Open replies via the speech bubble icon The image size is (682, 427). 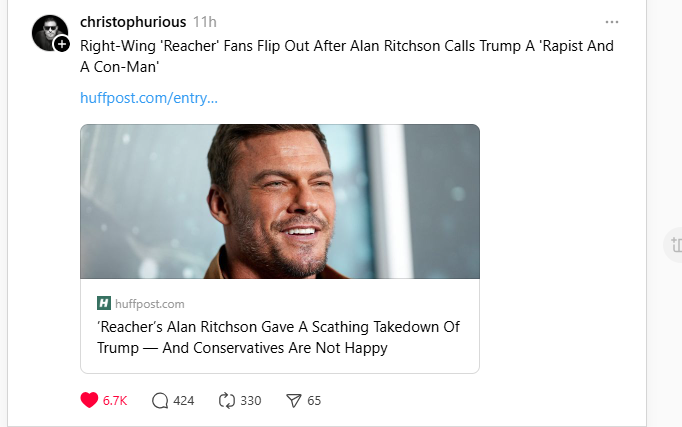tap(160, 400)
